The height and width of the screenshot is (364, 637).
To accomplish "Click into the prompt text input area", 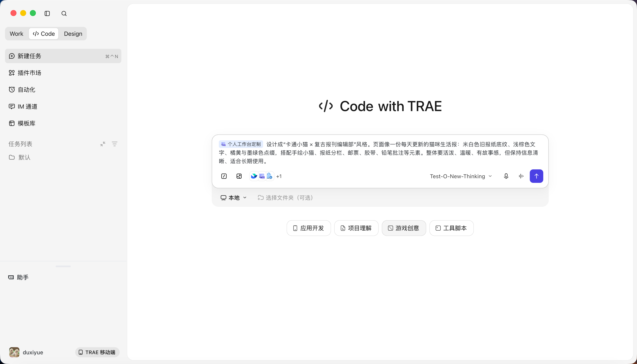I will [380, 153].
